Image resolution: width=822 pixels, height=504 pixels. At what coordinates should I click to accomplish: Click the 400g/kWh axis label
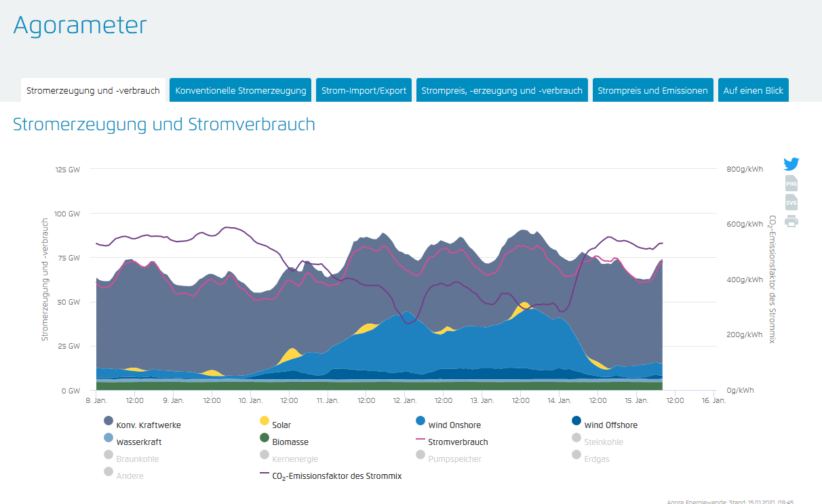(x=745, y=279)
